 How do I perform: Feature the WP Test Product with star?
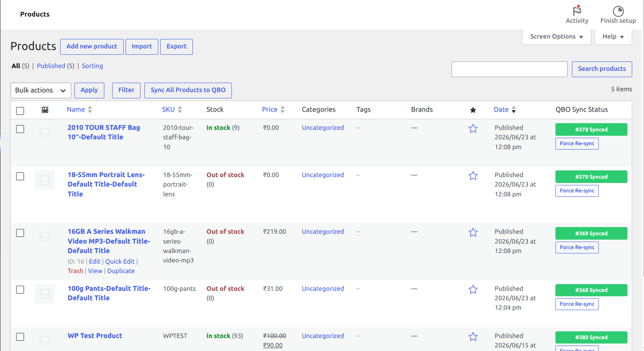[473, 337]
